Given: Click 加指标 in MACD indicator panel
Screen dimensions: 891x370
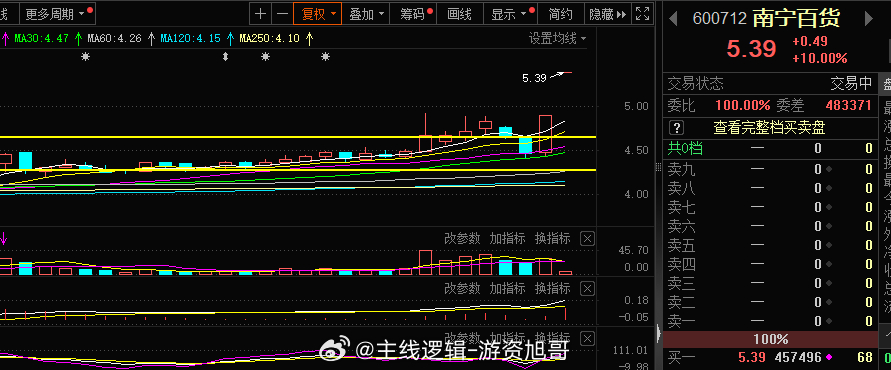Looking at the screenshot, I should click(x=507, y=288).
